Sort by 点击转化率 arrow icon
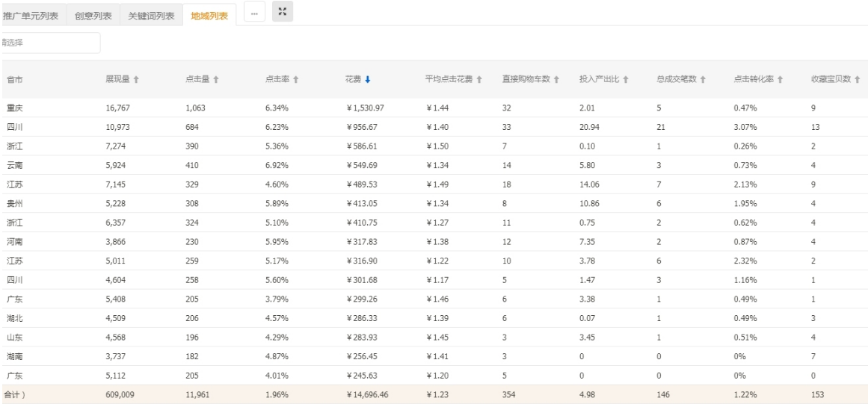This screenshot has width=868, height=404. 780,80
